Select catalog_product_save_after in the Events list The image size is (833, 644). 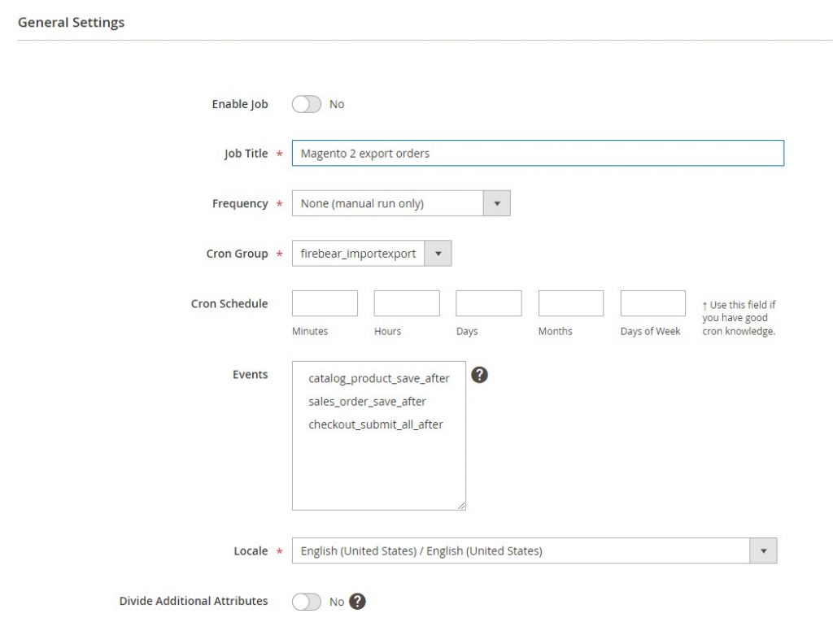[x=378, y=378]
